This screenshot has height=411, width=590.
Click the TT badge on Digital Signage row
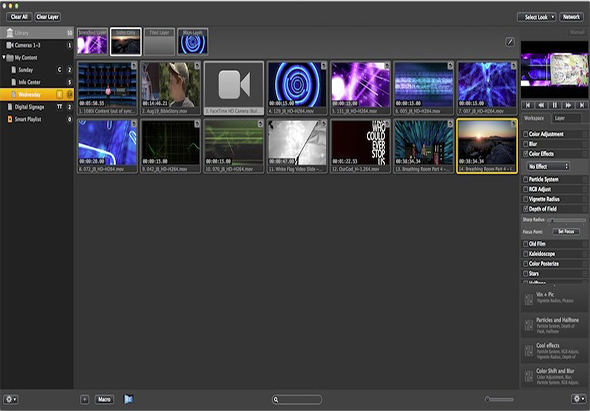point(59,107)
